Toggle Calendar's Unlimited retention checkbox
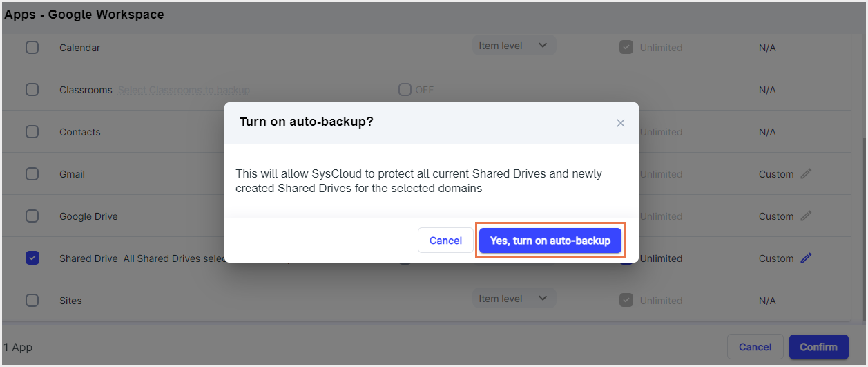The image size is (868, 367). click(626, 48)
